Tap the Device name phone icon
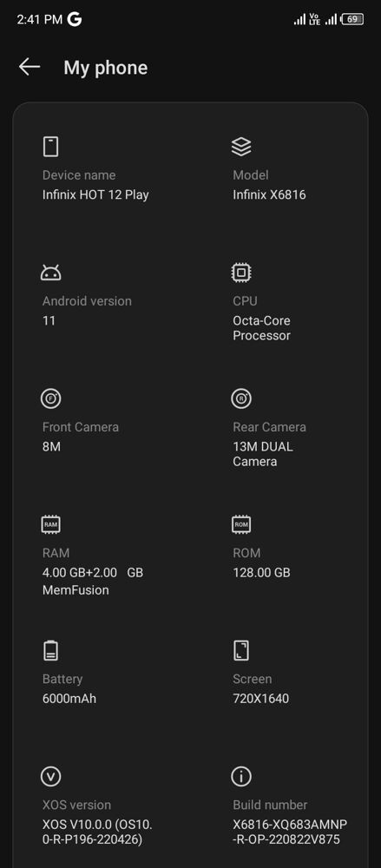Screen dimensions: 381x868 [x=50, y=147]
